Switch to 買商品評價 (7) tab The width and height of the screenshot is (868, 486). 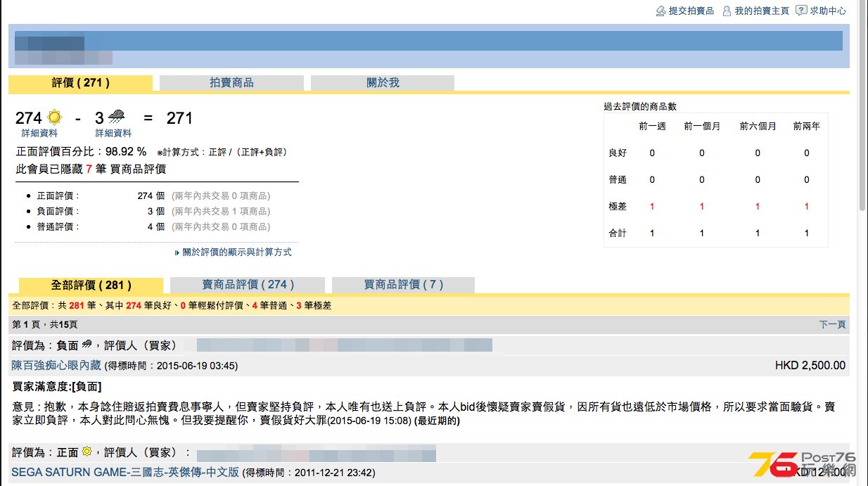(403, 285)
